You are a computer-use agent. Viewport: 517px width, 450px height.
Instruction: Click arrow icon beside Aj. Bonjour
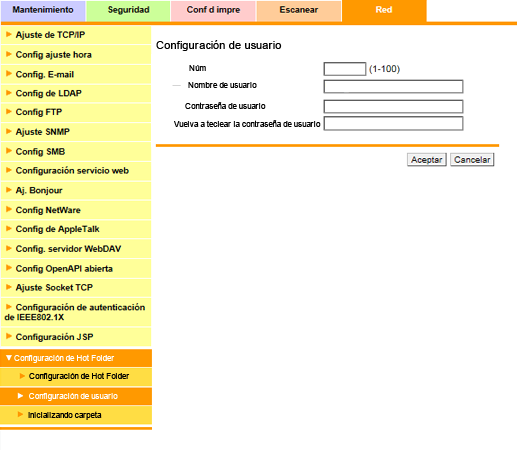pyautogui.click(x=9, y=190)
